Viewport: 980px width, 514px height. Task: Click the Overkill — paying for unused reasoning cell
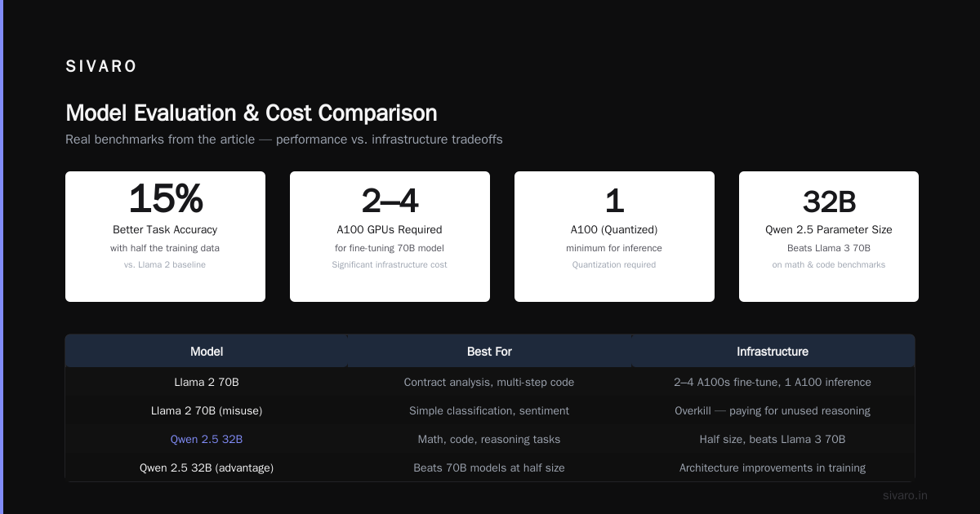coord(773,410)
